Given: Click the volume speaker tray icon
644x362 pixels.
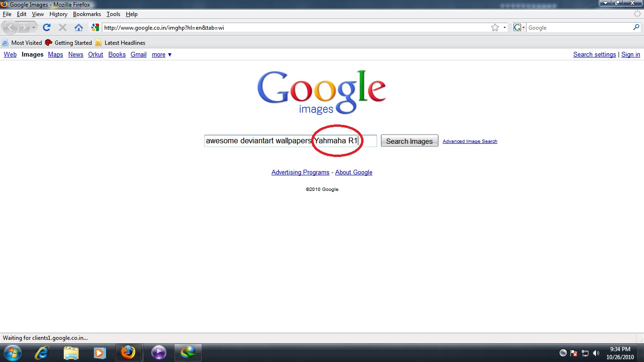Looking at the screenshot, I should tap(596, 353).
